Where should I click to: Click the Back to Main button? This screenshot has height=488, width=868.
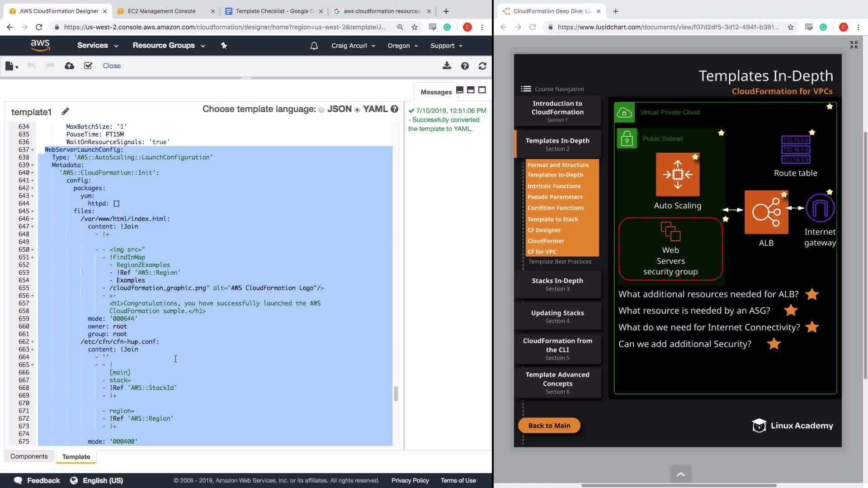549,425
